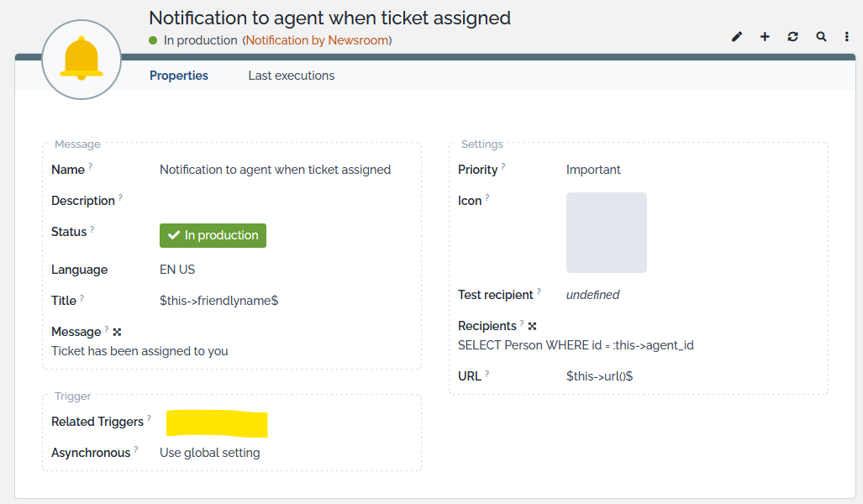Select the Properties tab
This screenshot has width=863, height=504.
click(x=179, y=76)
